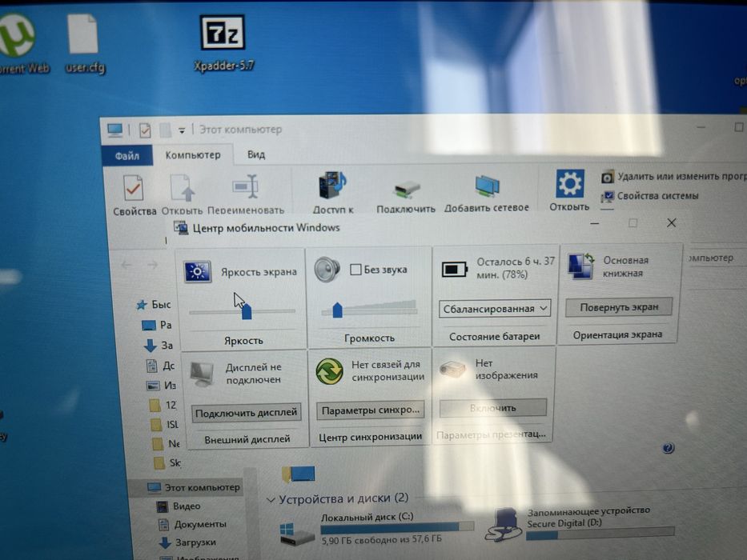The width and height of the screenshot is (747, 560).
Task: Toggle the Без звука mute checkbox
Action: pos(355,270)
